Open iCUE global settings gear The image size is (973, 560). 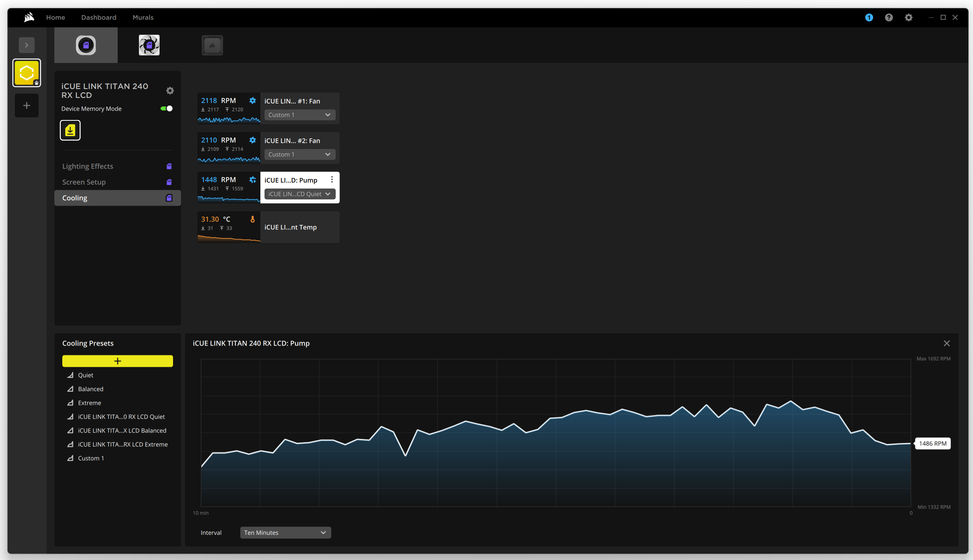pos(908,17)
